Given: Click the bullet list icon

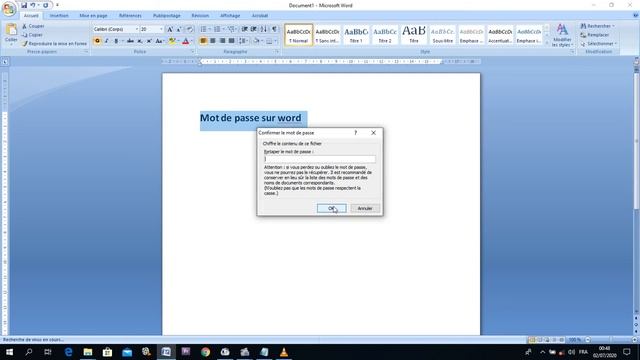Looking at the screenshot, I should pyautogui.click(x=203, y=29).
